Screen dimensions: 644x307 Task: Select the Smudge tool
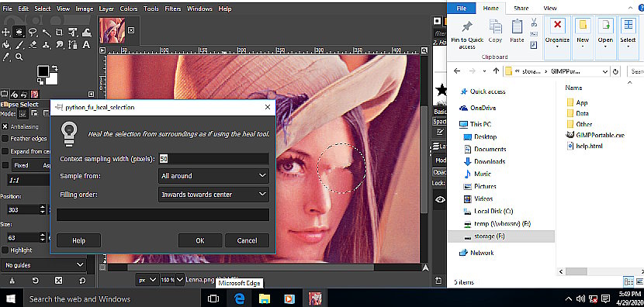[59, 45]
